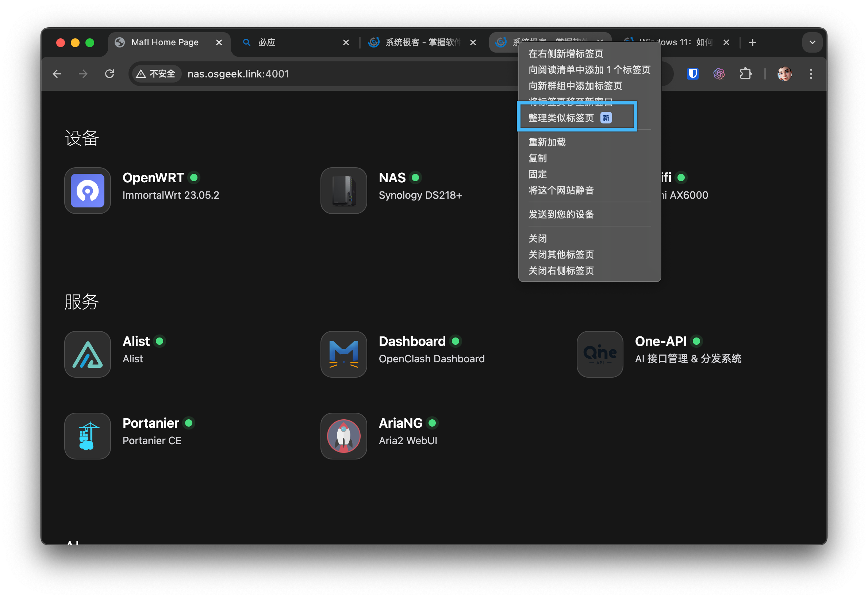Click the AI 接口管理 & 分发系统 subtitle
Viewport: 868px width, 599px height.
[688, 359]
